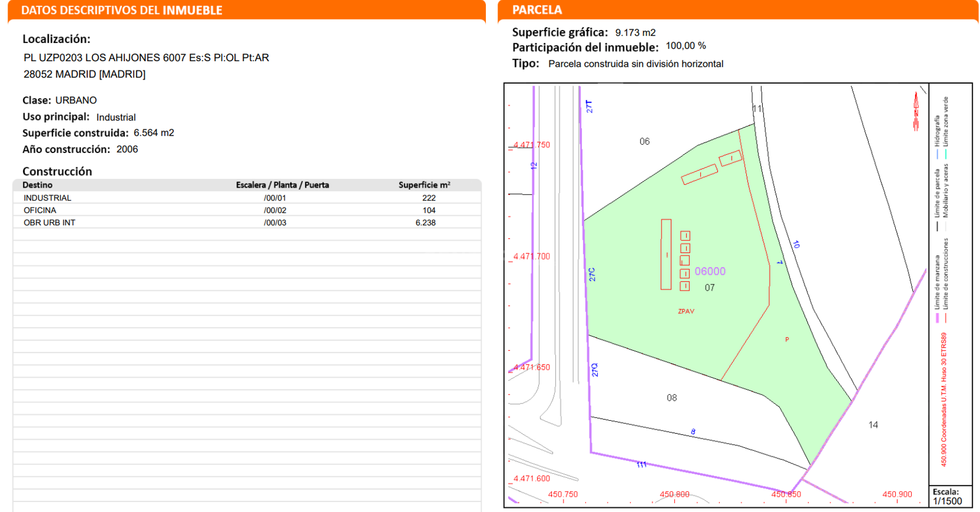
Task: Click the 'Destino' column header
Action: pos(37,185)
